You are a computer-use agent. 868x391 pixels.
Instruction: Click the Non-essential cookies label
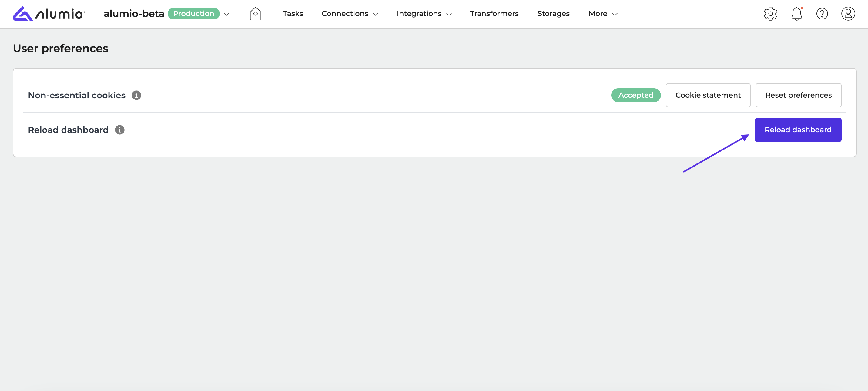tap(77, 95)
